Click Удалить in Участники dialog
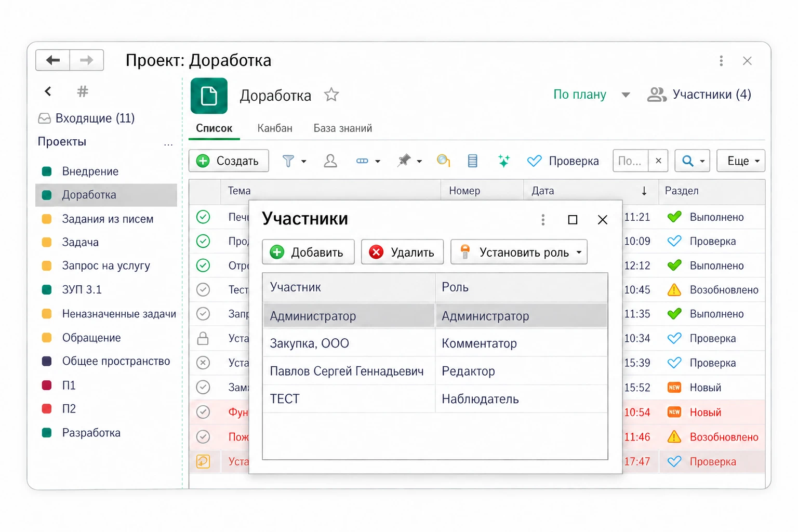798x532 pixels. coord(402,252)
